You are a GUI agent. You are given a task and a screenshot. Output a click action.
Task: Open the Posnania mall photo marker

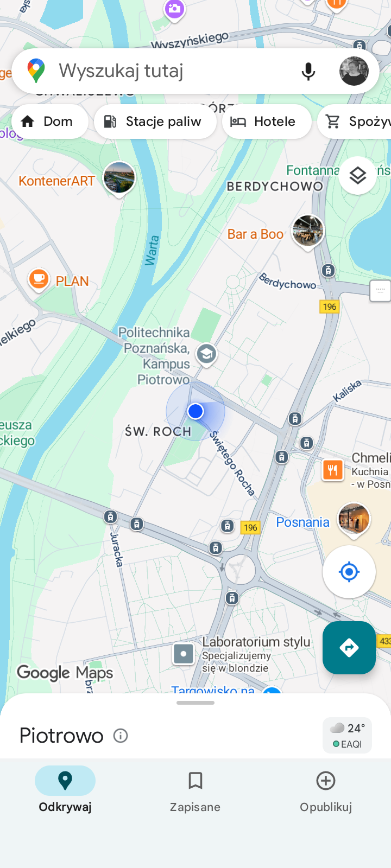click(x=354, y=520)
